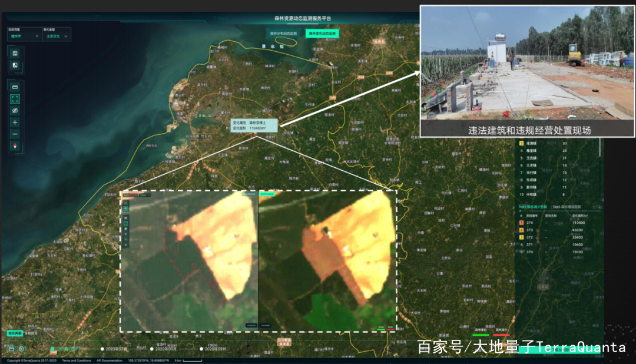
Task: Click the 图斑编号 column header
Action: coord(532,216)
